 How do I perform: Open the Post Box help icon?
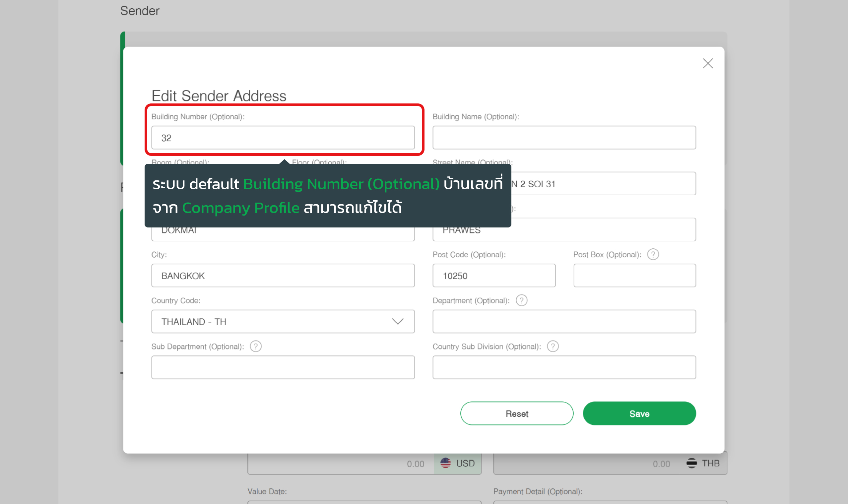click(x=653, y=254)
